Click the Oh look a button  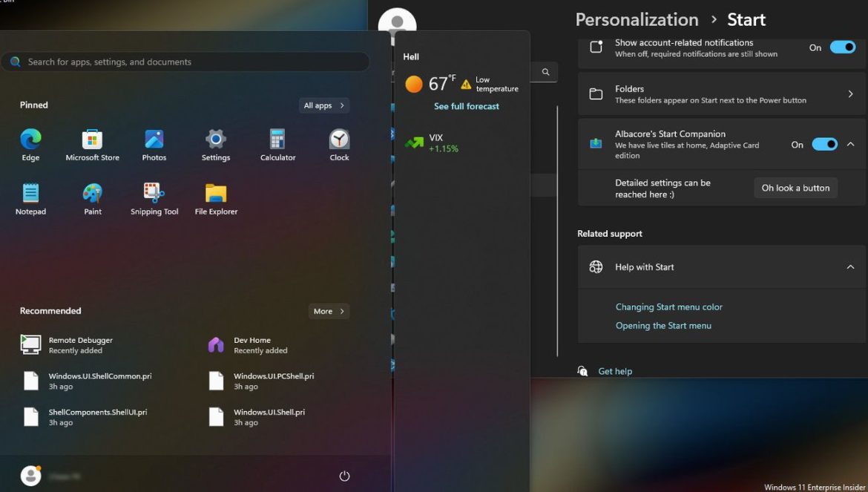point(795,188)
